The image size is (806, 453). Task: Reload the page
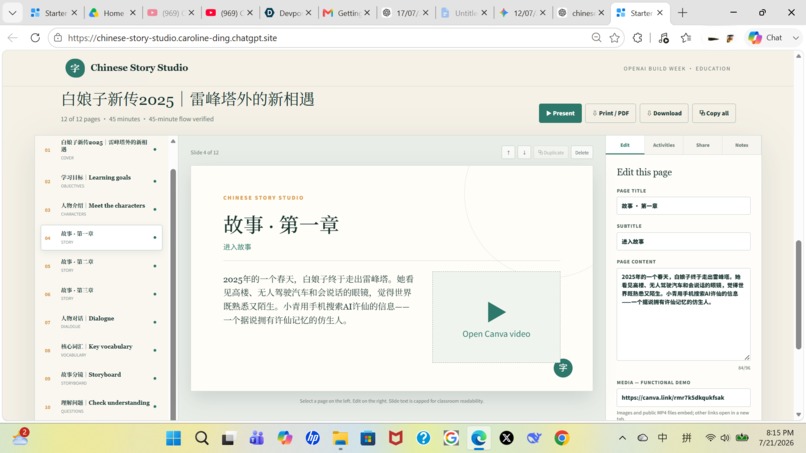pos(35,38)
